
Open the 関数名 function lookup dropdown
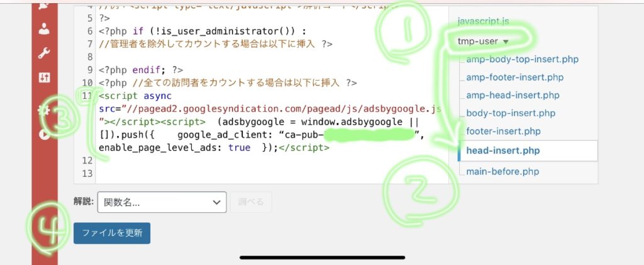pyautogui.click(x=162, y=202)
